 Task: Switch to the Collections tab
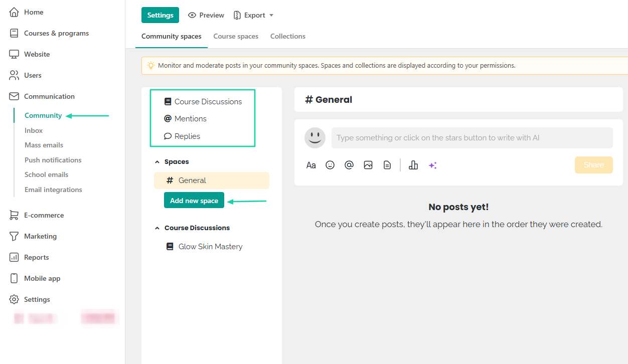[288, 36]
